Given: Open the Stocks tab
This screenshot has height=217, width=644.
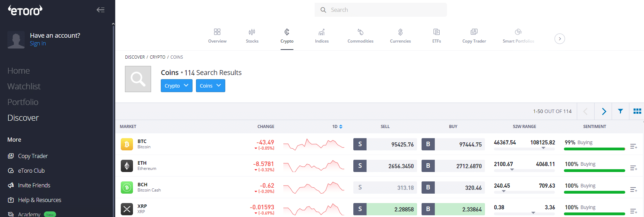Looking at the screenshot, I should tap(252, 36).
